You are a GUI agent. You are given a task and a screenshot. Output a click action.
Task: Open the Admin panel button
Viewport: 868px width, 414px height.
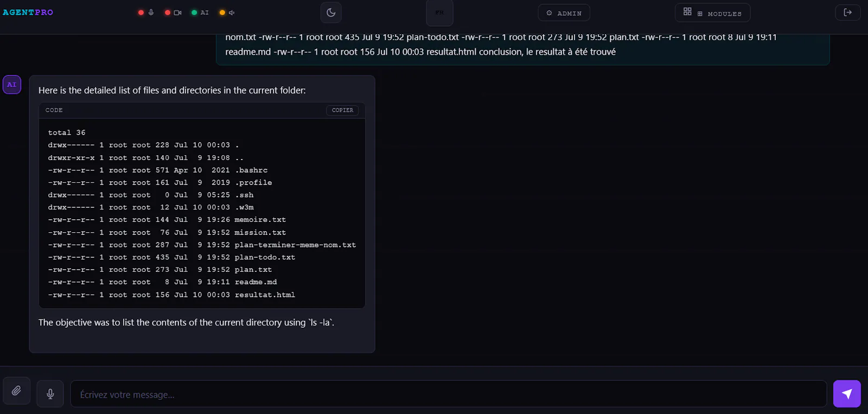(x=564, y=13)
